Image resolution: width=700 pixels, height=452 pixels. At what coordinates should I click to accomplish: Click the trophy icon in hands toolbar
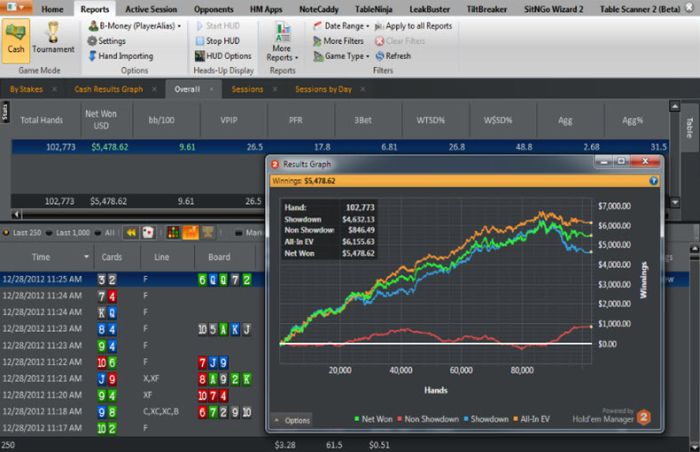pyautogui.click(x=208, y=232)
